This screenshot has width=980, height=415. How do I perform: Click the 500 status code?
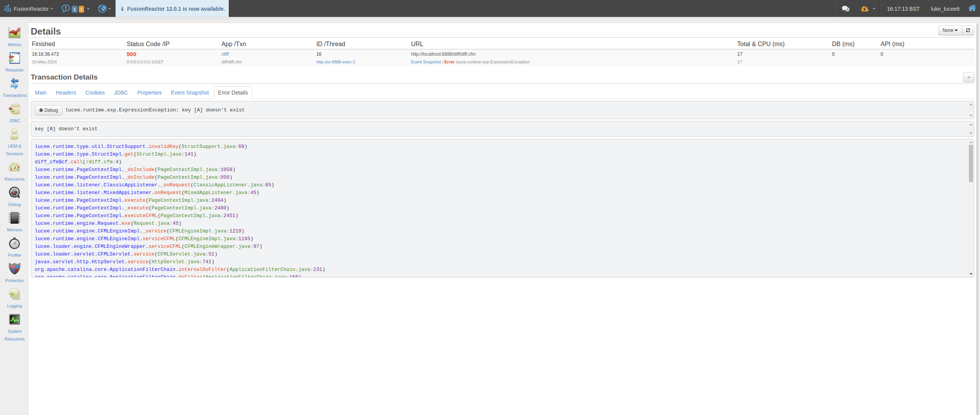(x=131, y=54)
